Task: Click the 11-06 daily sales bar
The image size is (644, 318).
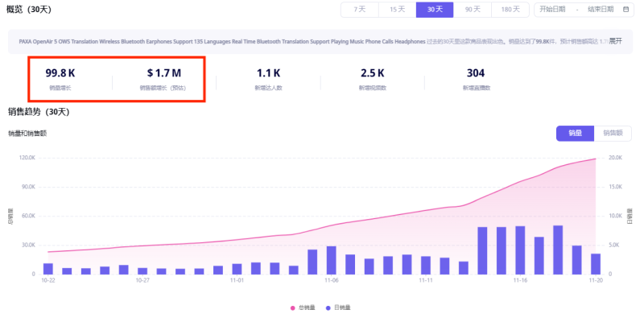Action: [332, 260]
